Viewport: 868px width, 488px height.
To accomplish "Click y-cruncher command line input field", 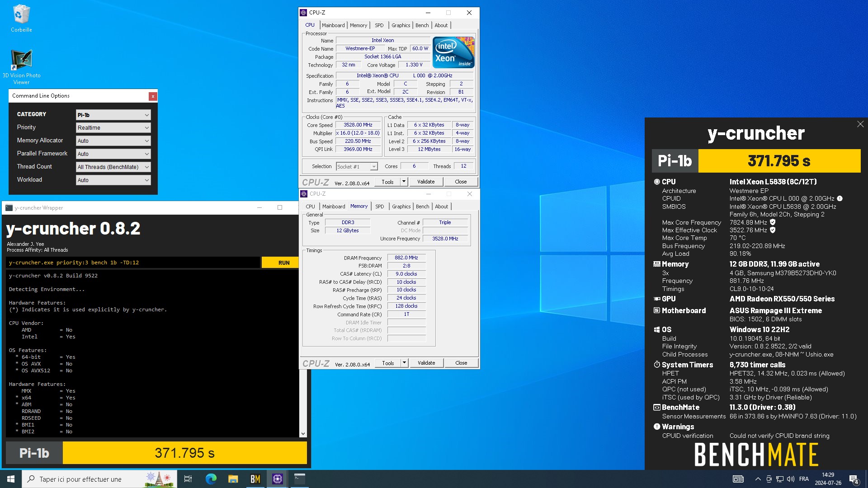I will pos(133,263).
